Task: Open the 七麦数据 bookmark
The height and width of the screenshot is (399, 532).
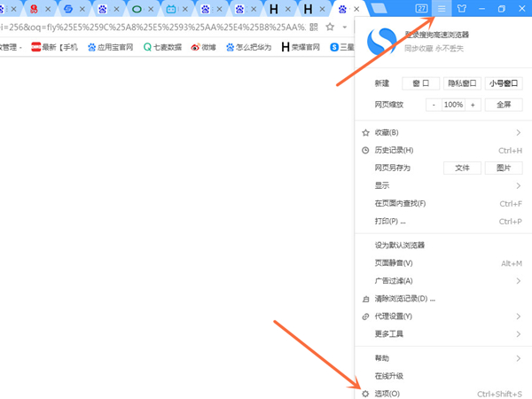Action: pos(162,47)
